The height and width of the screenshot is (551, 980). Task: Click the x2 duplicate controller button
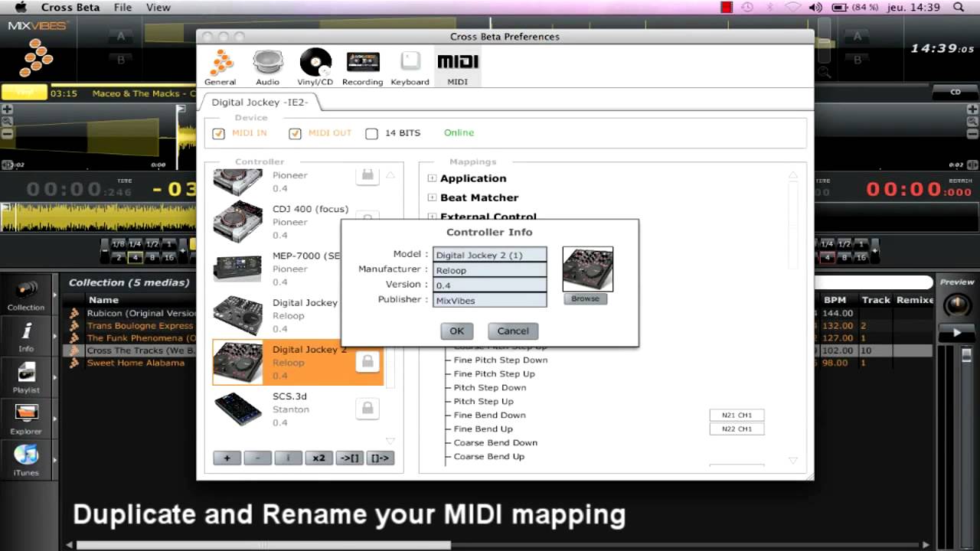(318, 458)
